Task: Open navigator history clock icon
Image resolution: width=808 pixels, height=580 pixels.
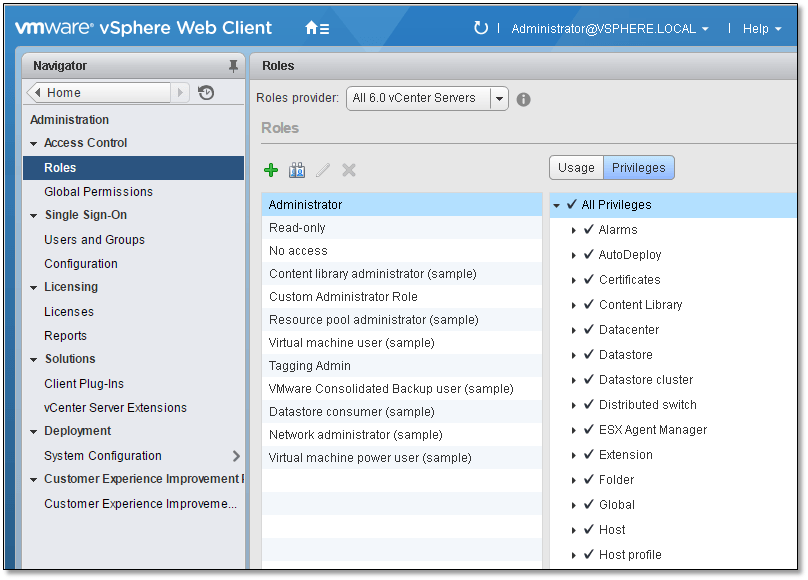Action: [x=206, y=93]
